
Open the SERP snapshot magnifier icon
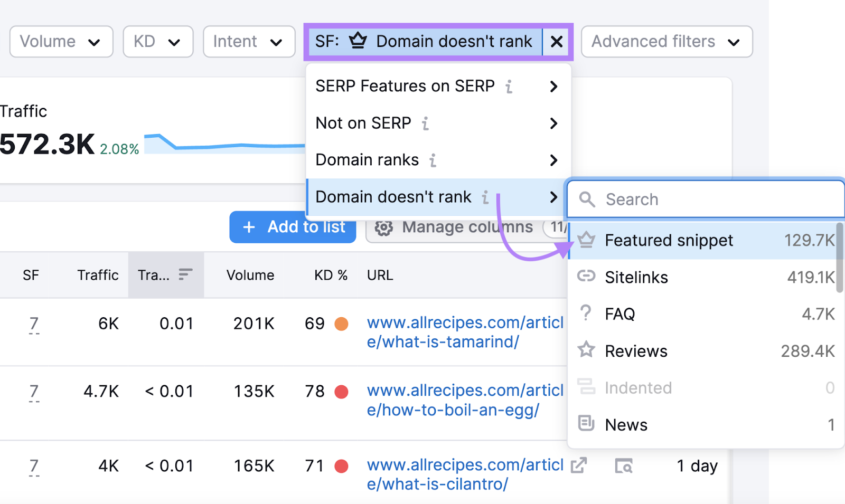[x=624, y=466]
